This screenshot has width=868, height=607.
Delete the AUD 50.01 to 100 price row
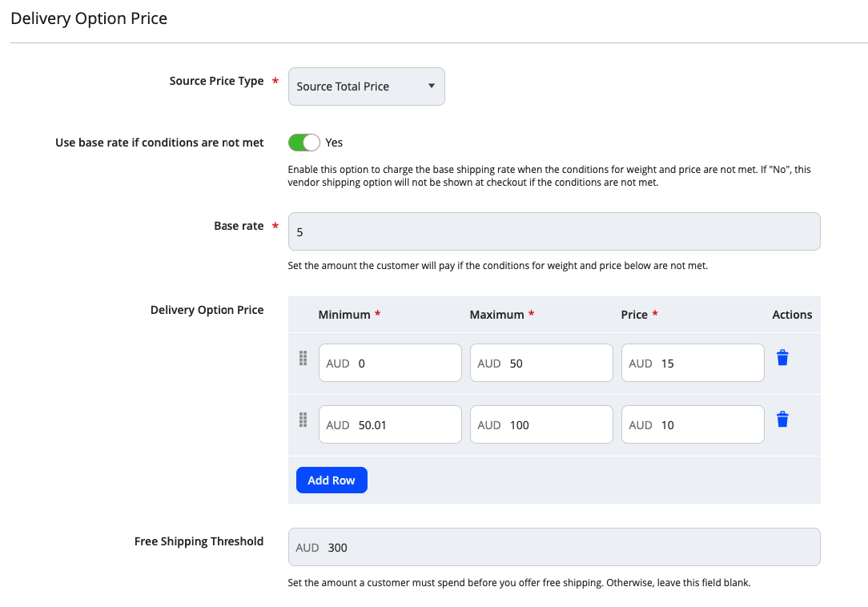782,419
